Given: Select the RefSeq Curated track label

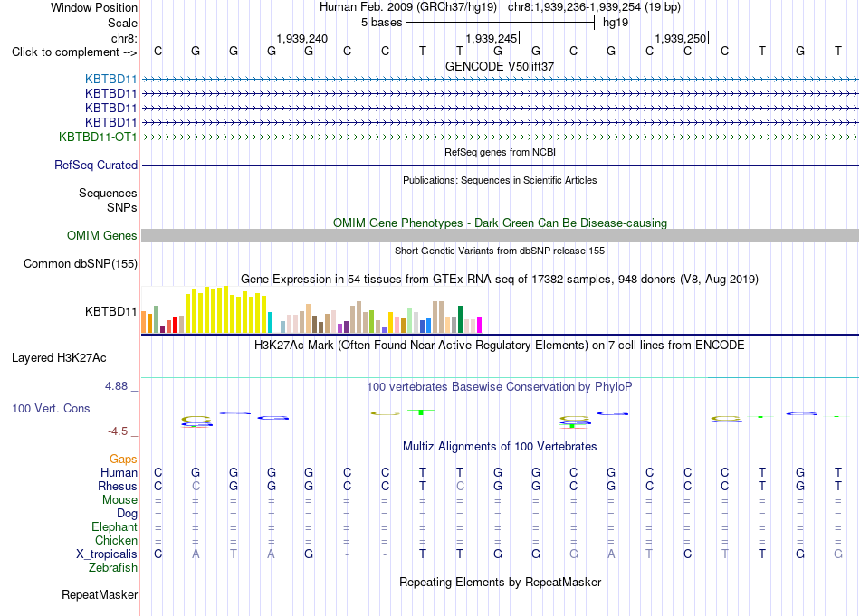Looking at the screenshot, I should tap(96, 165).
